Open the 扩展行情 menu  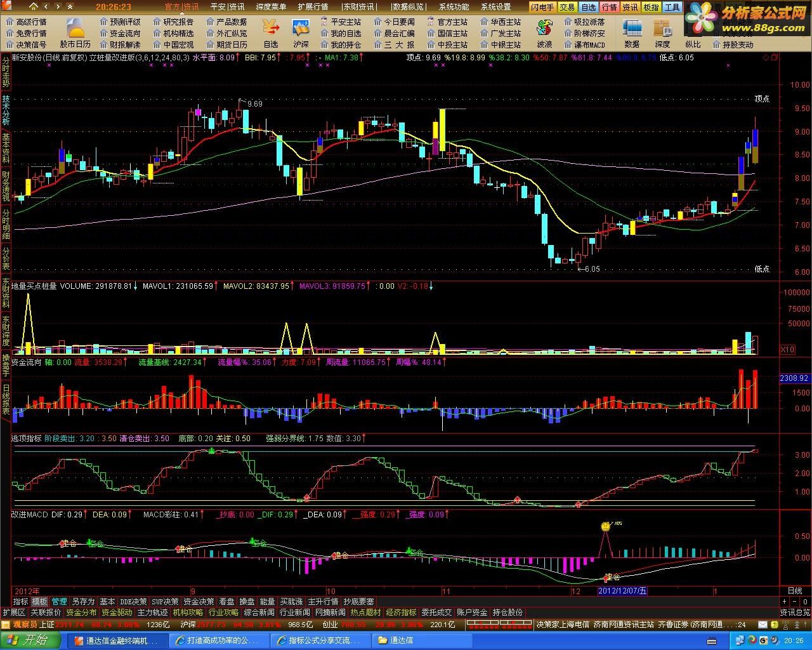[313, 7]
